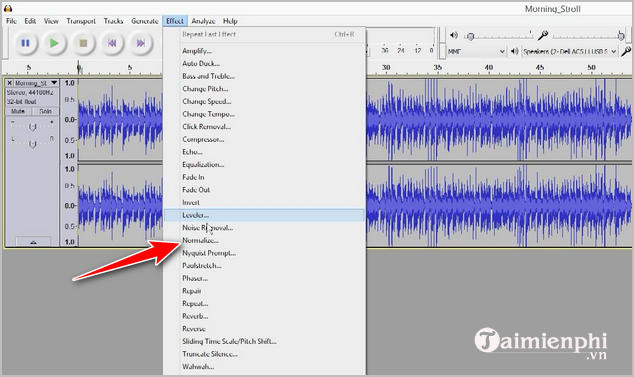
Task: Click timeline ruler at 45 seconds
Action: [x=540, y=68]
